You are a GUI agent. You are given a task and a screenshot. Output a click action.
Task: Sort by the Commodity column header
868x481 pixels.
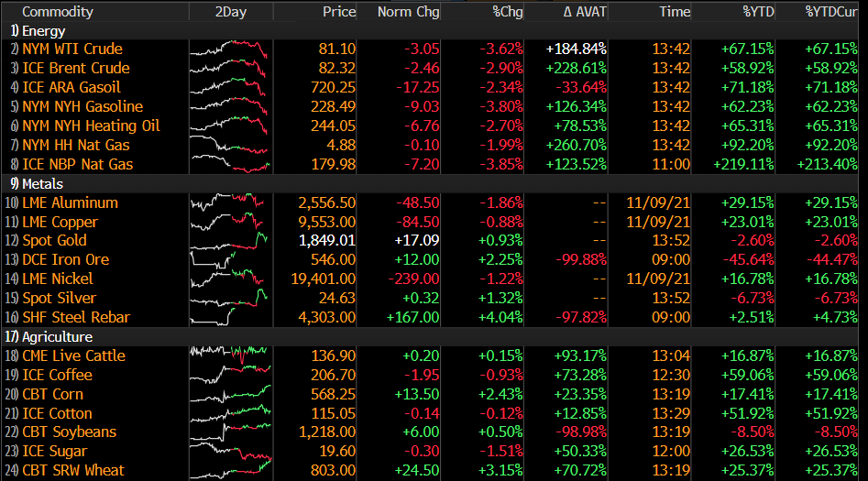click(x=58, y=12)
